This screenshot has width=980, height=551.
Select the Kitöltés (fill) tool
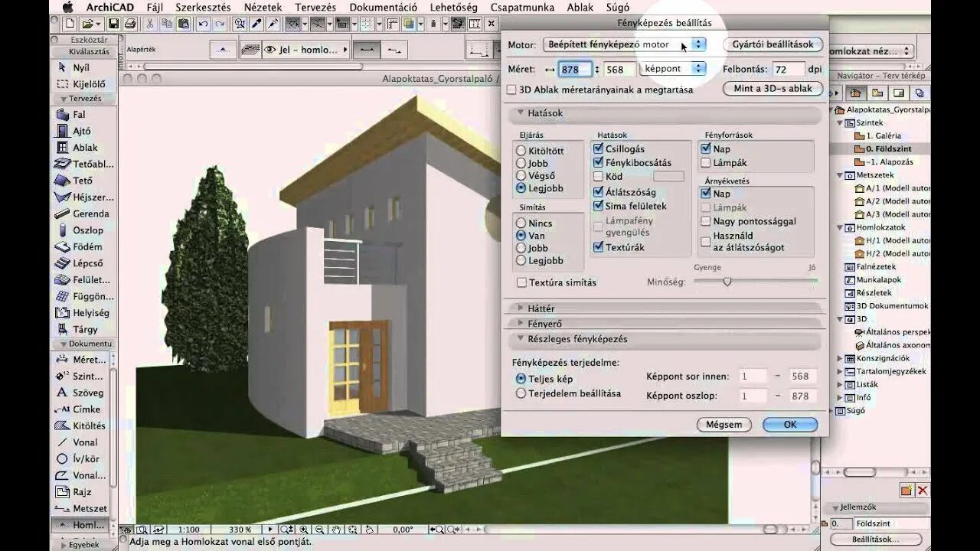[x=82, y=425]
